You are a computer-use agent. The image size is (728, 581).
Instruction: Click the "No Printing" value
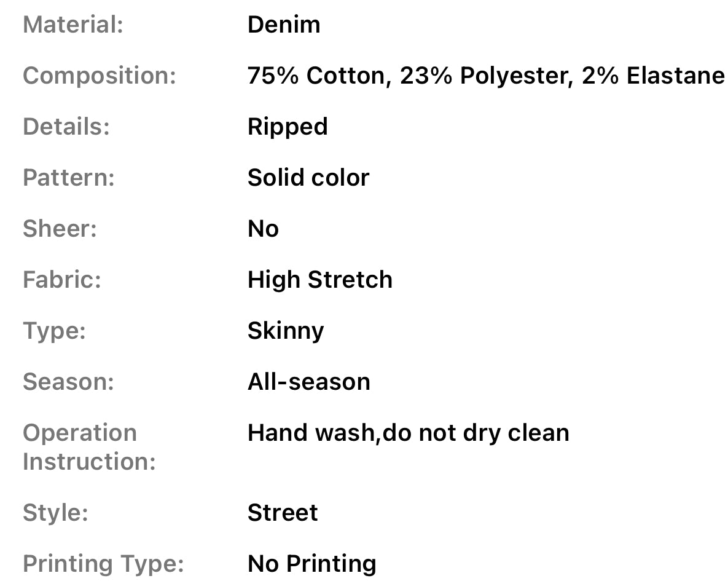311,564
